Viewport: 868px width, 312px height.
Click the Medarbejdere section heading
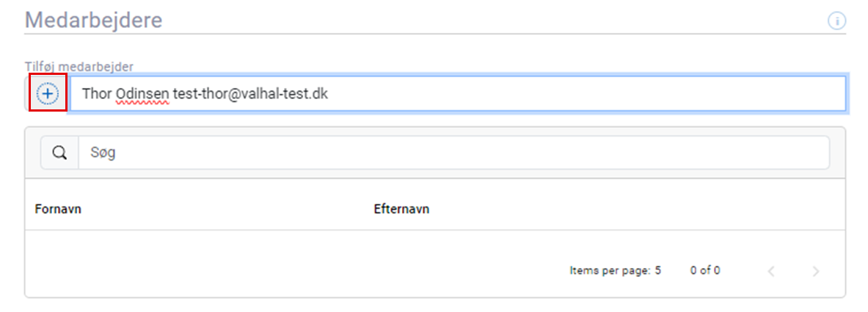[93, 20]
